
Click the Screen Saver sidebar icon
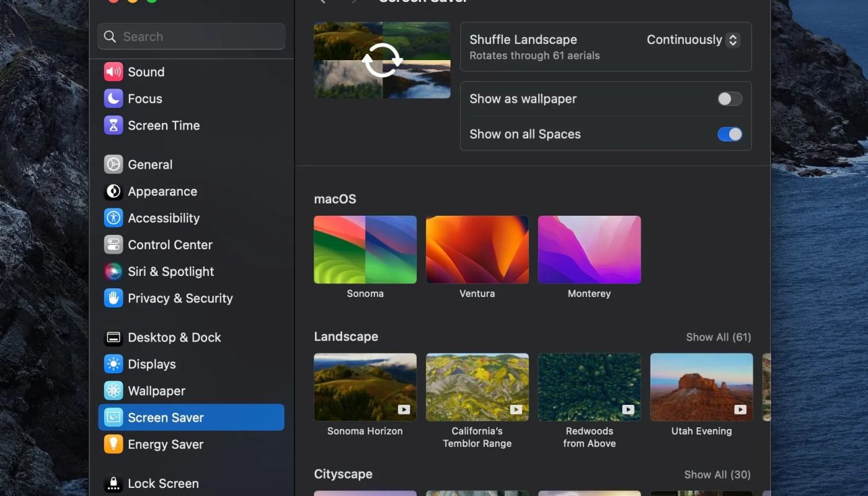[x=113, y=417]
